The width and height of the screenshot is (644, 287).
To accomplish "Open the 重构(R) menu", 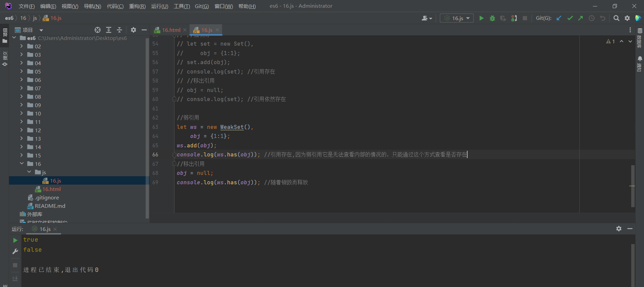I will pyautogui.click(x=137, y=6).
